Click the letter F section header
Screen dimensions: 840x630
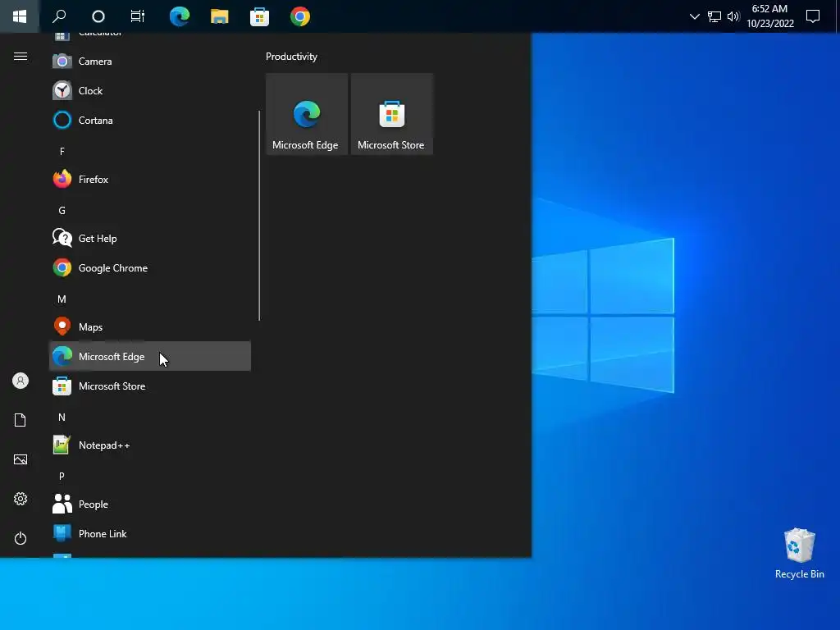[x=62, y=152]
